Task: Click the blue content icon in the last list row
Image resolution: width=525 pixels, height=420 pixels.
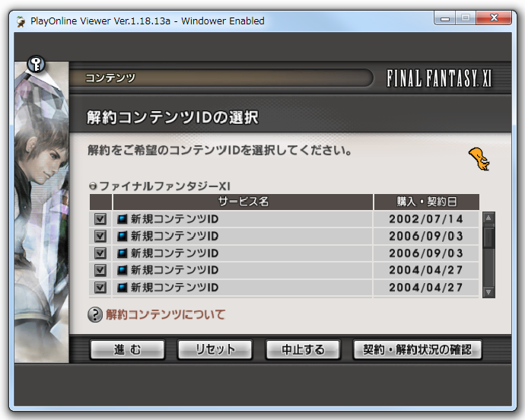Action: coord(122,288)
